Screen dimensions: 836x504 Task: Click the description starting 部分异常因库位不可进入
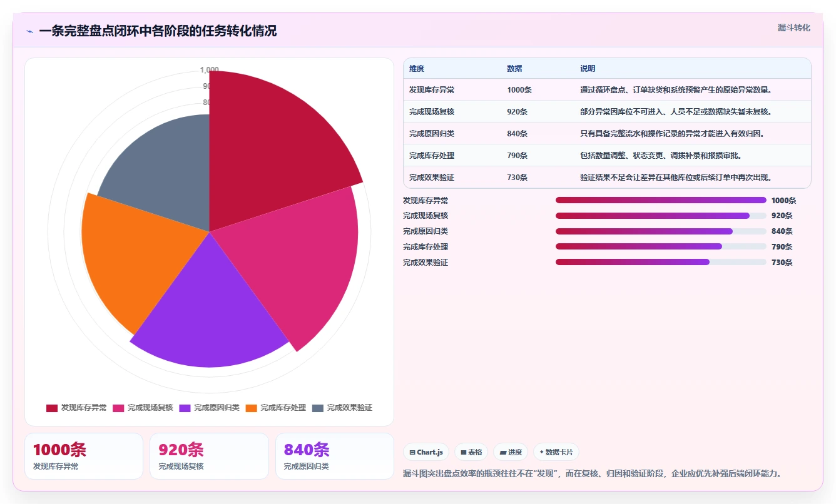point(676,112)
